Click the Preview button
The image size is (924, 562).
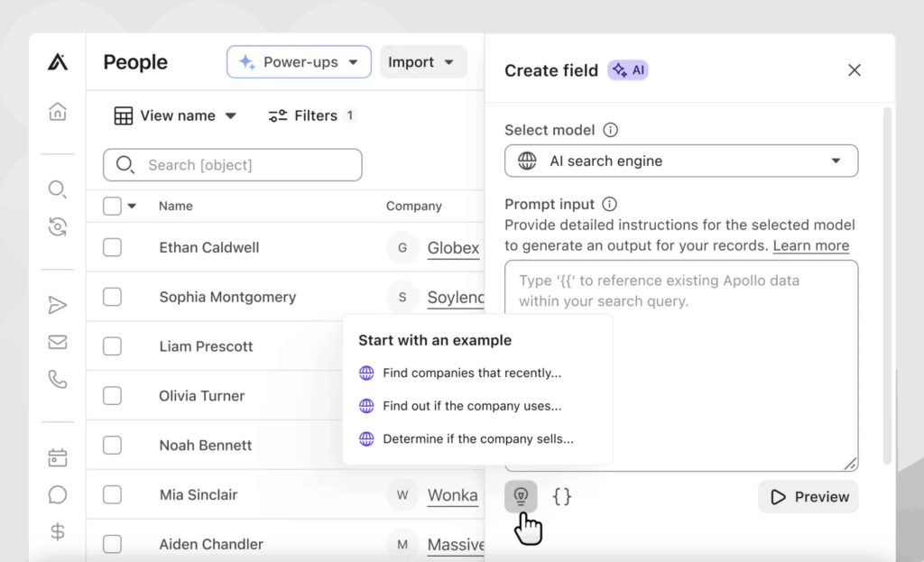coord(808,497)
